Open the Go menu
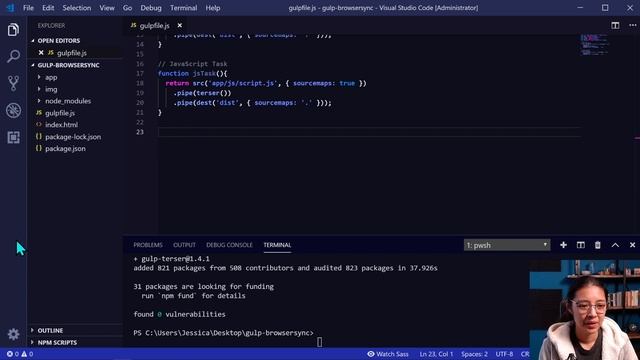This screenshot has height=360, width=640. pyautogui.click(x=127, y=8)
